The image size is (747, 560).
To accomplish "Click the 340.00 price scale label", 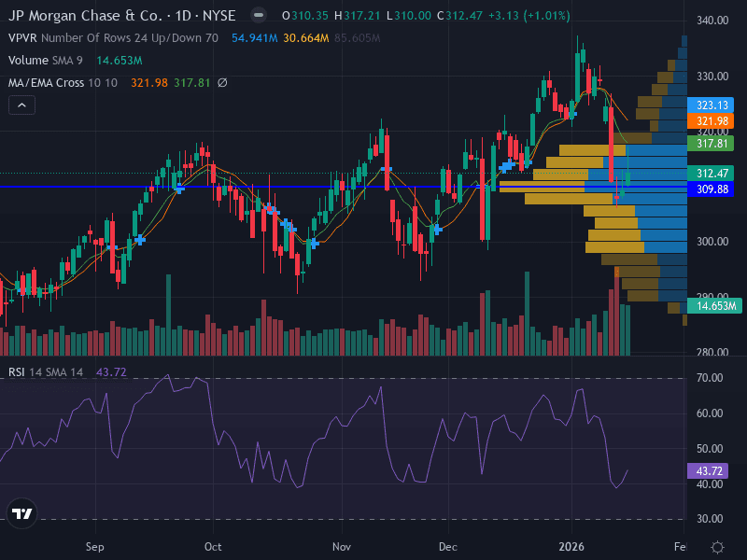I will click(712, 20).
